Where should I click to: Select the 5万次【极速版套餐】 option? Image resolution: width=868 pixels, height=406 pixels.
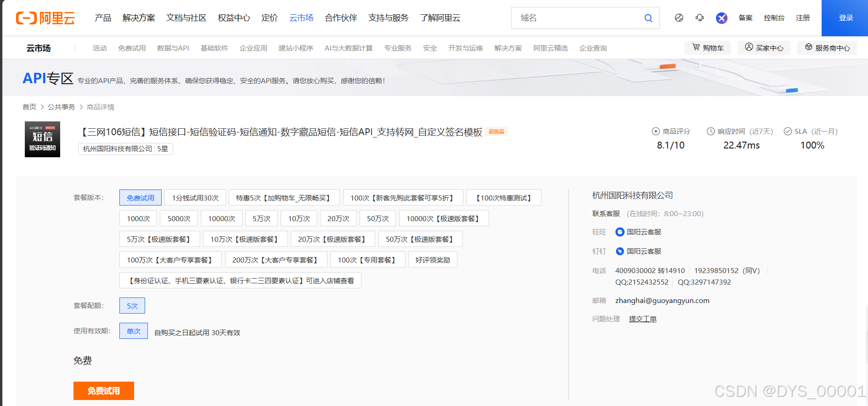pos(159,239)
